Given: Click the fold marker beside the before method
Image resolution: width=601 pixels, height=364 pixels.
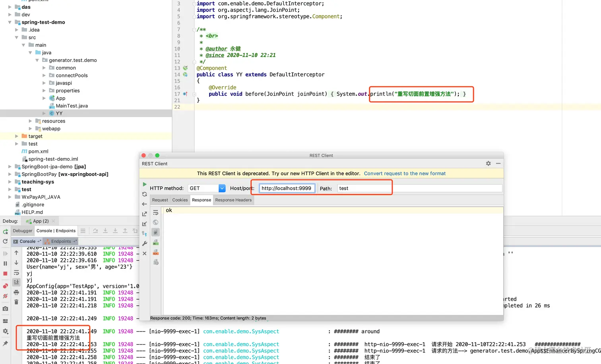Looking at the screenshot, I should (x=194, y=94).
